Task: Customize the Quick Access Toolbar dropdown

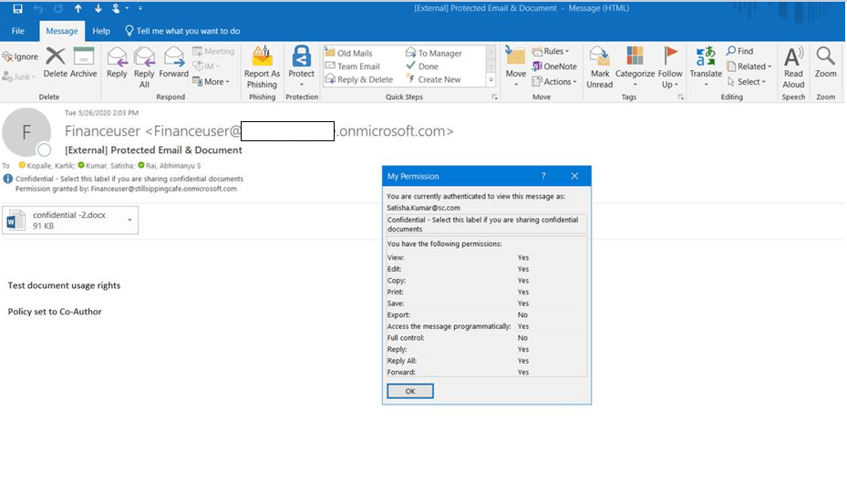Action: click(139, 8)
